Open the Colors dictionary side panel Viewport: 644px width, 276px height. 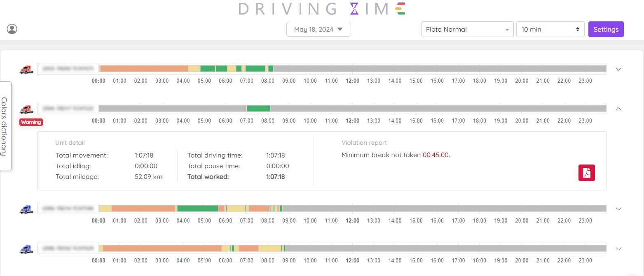(5, 125)
